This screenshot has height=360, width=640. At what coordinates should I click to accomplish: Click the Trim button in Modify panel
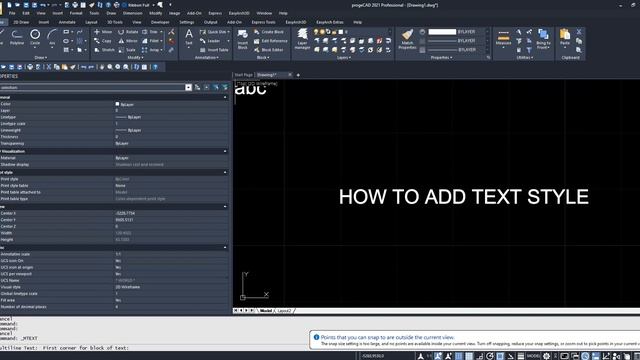point(152,32)
